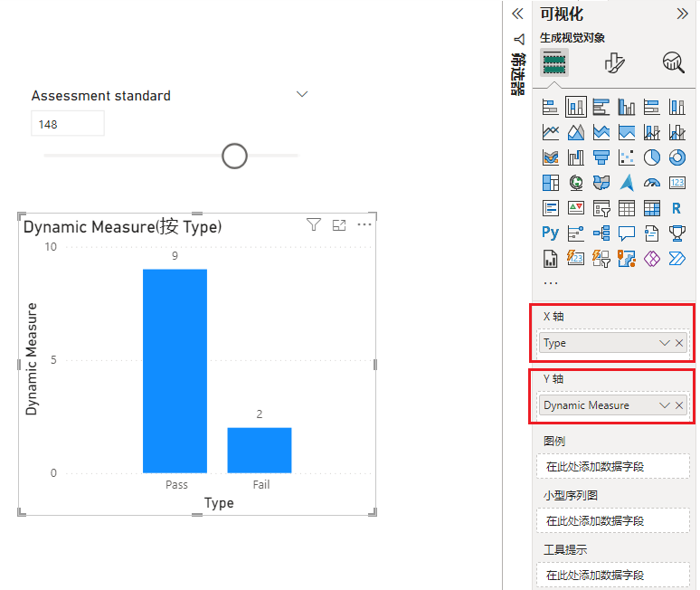Select the funnel chart visual

(x=601, y=157)
